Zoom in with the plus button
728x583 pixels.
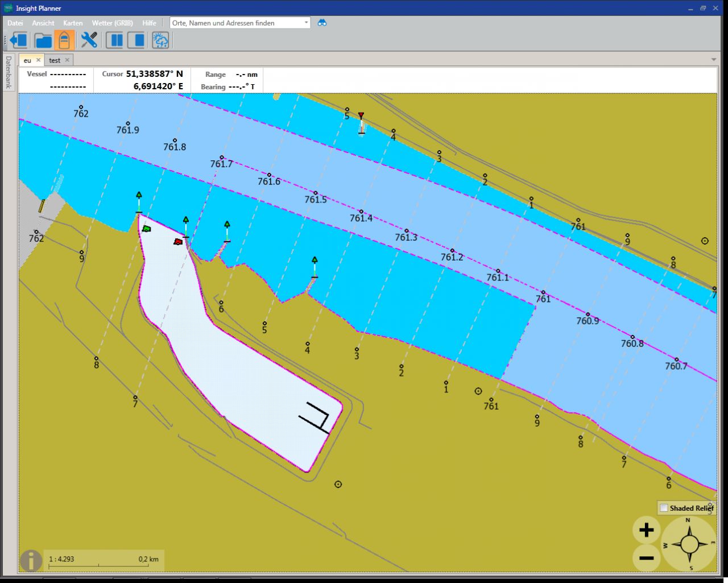(646, 530)
